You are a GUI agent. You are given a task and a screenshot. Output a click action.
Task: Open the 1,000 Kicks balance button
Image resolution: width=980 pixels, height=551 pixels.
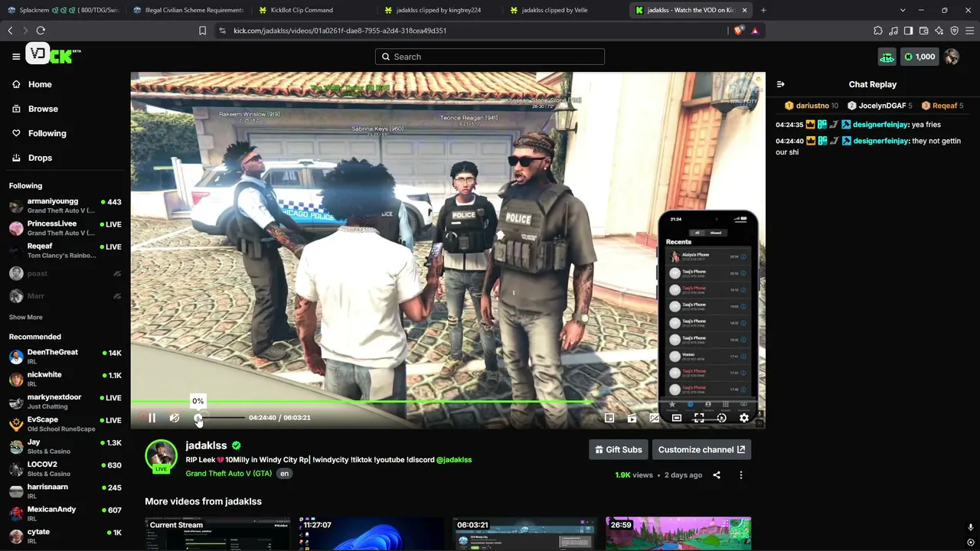pos(920,57)
